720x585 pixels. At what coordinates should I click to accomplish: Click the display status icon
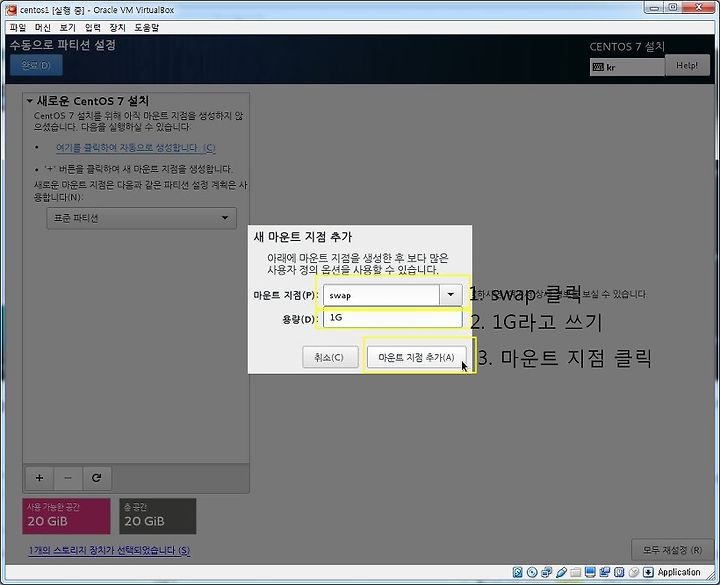(590, 572)
